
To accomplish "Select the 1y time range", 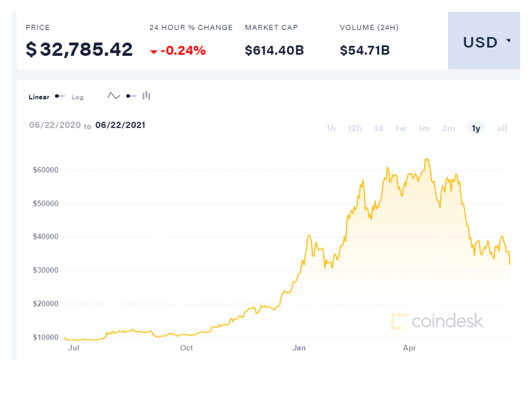I will (476, 128).
